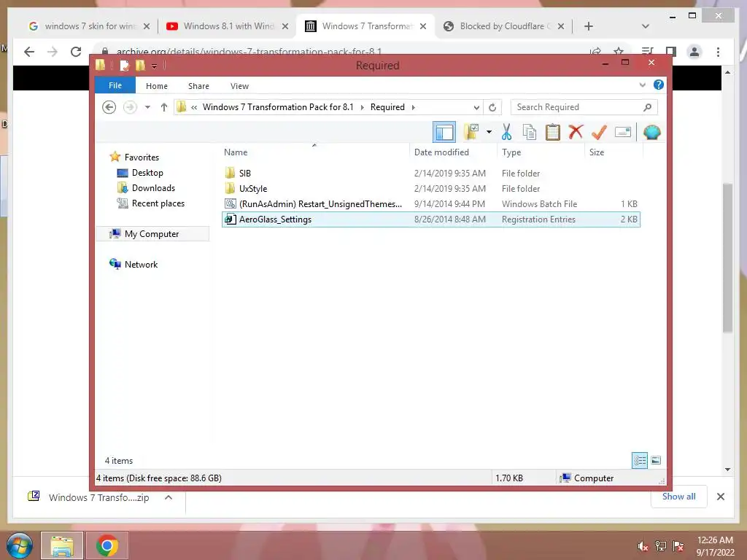Open the Chrome three-dot menu
The width and height of the screenshot is (747, 560).
[x=718, y=52]
